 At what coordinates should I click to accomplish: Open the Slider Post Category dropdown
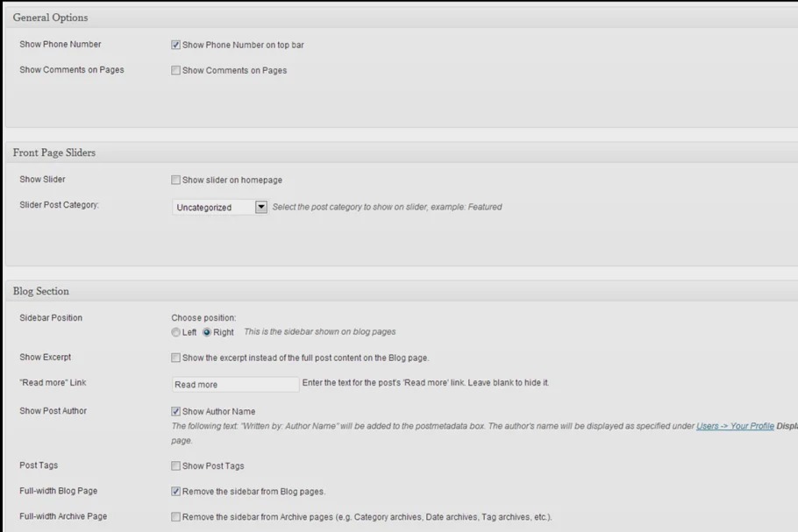[260, 208]
